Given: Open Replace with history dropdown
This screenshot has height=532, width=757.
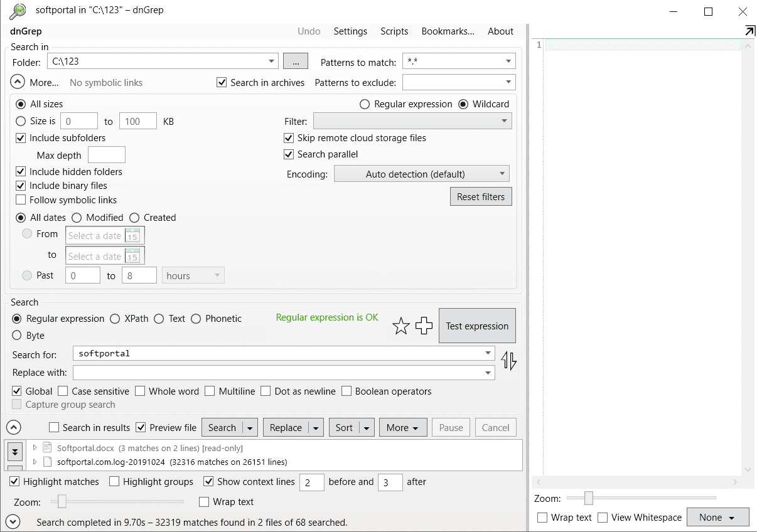Looking at the screenshot, I should click(488, 373).
